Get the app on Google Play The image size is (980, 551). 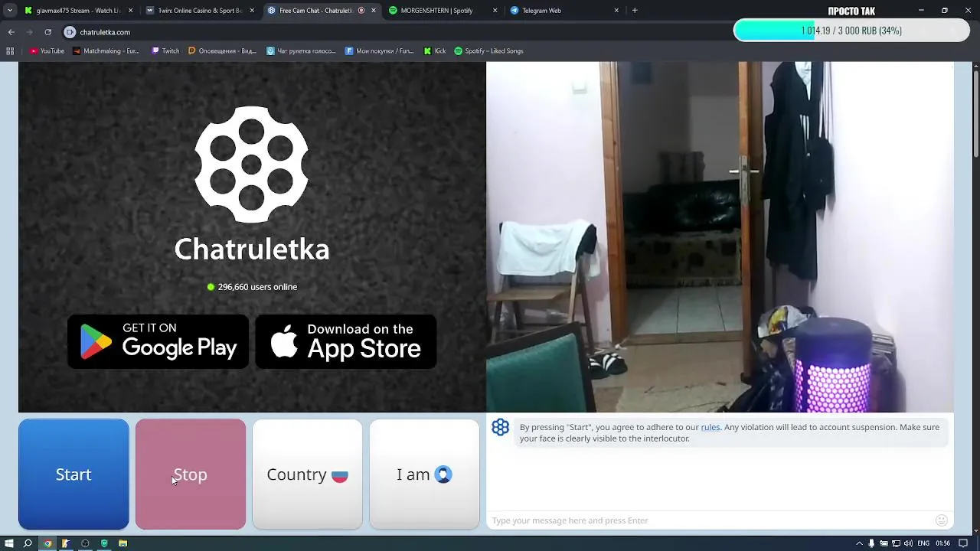158,341
